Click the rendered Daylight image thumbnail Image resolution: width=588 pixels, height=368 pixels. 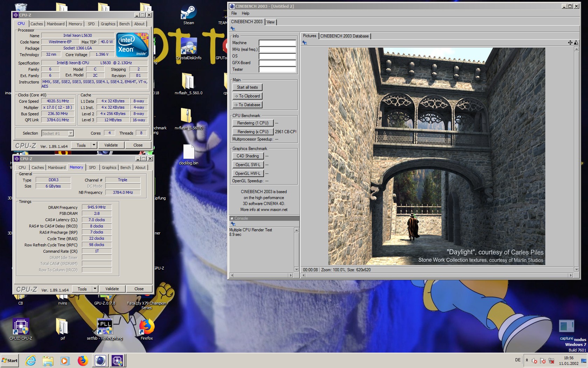pos(436,156)
